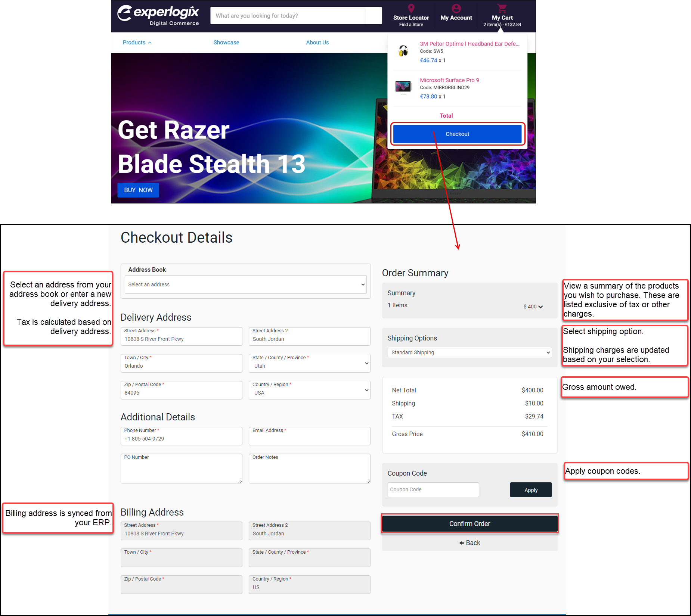This screenshot has height=616, width=691.
Task: Click the BUY NOW banner button
Action: [138, 190]
